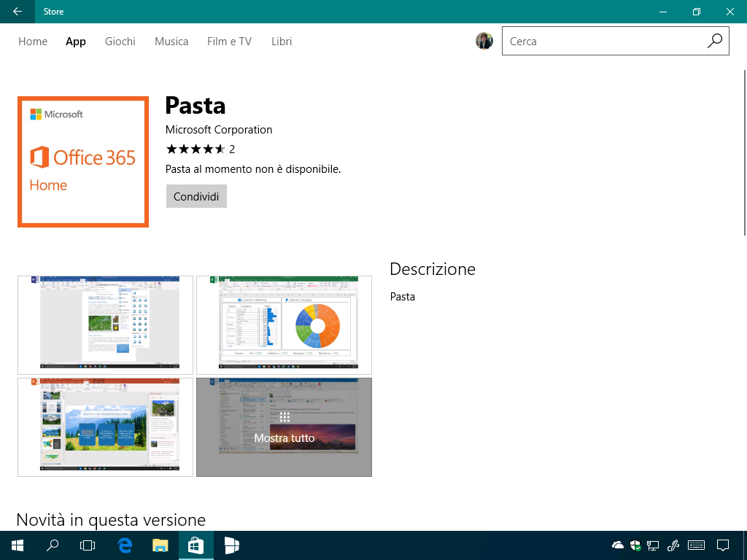This screenshot has width=747, height=560.
Task: Close the Store window
Action: 729,12
